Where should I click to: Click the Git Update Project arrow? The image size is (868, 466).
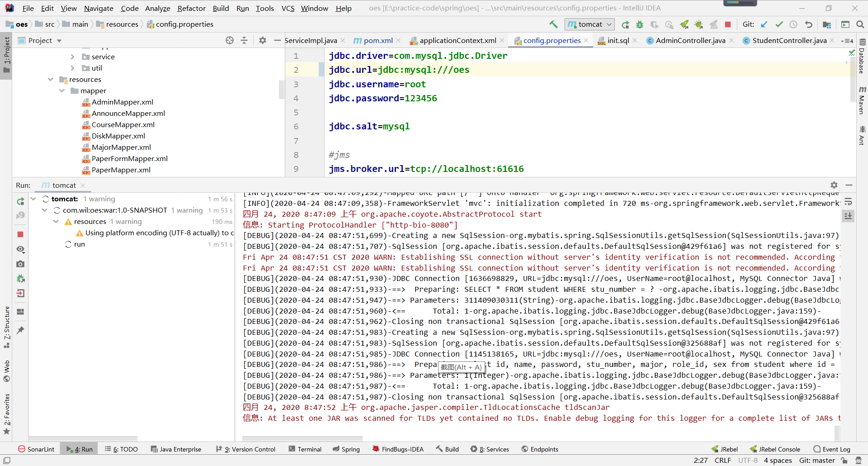(x=764, y=24)
